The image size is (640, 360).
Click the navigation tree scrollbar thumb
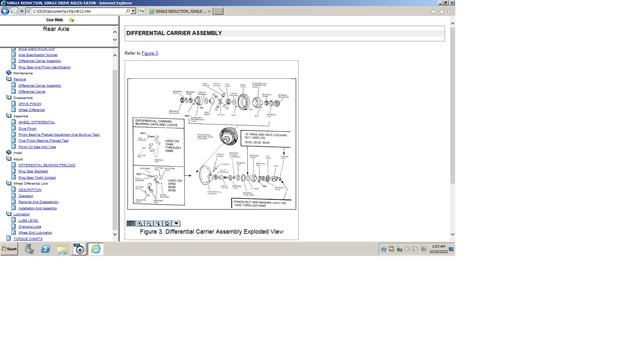coord(115,149)
